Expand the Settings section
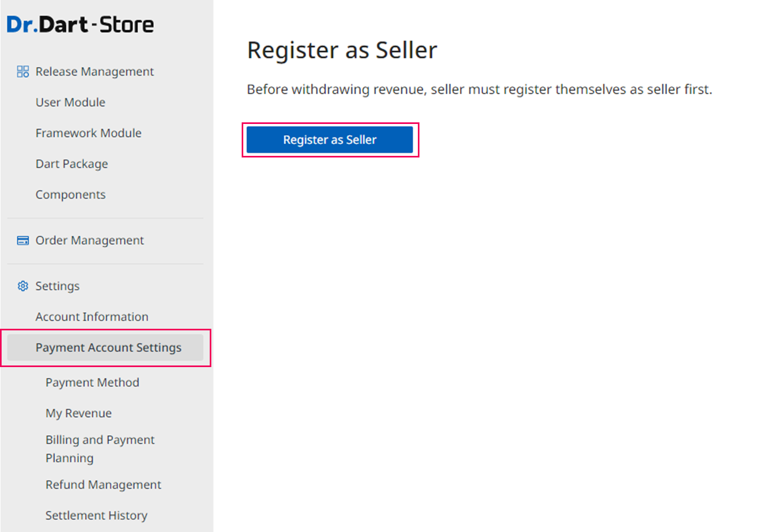758x532 pixels. [57, 286]
